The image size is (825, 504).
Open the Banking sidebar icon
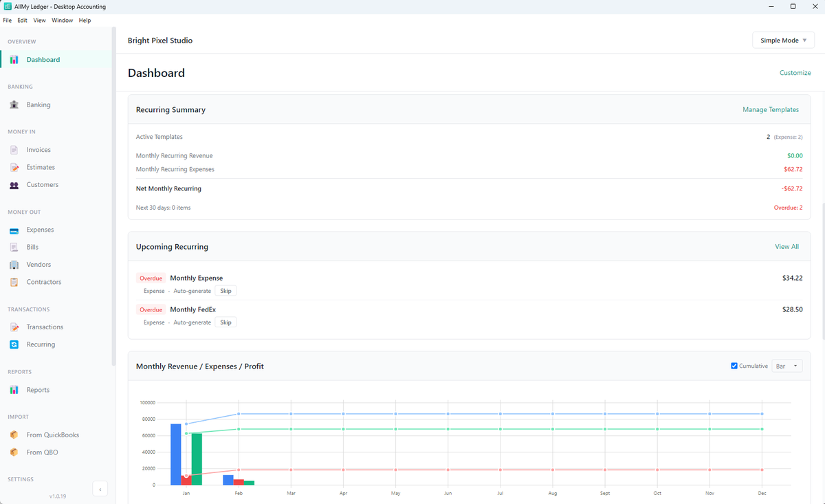pos(14,105)
